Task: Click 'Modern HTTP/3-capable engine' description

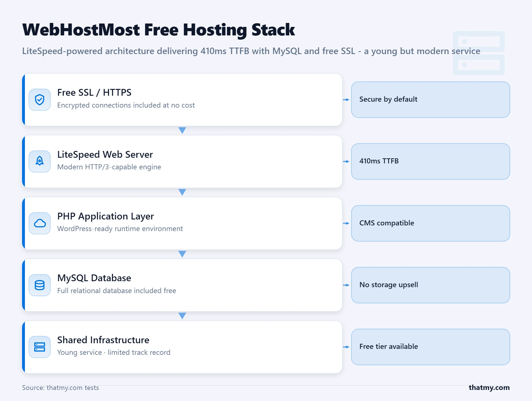Action: [109, 167]
